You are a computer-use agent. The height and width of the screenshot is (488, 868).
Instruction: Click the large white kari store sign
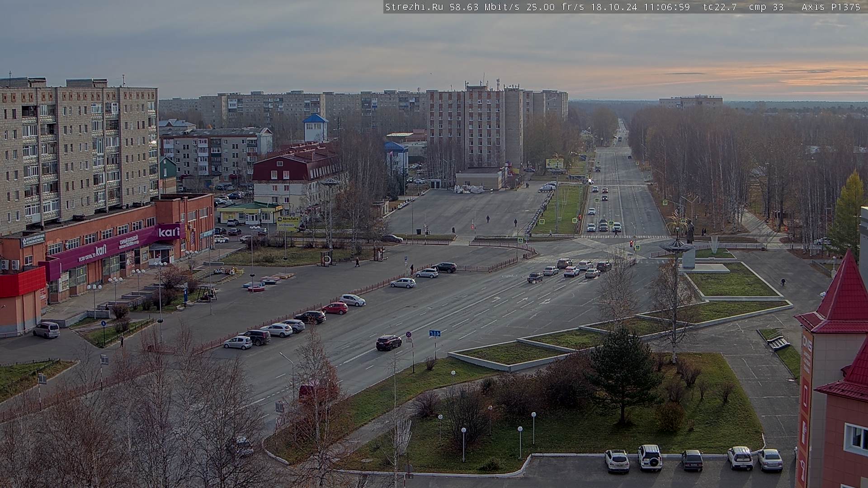(169, 231)
